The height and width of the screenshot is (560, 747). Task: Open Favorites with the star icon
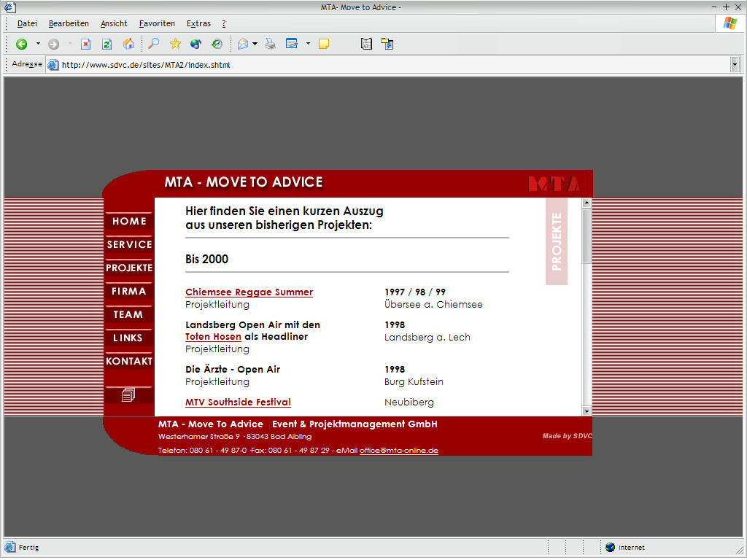[175, 44]
